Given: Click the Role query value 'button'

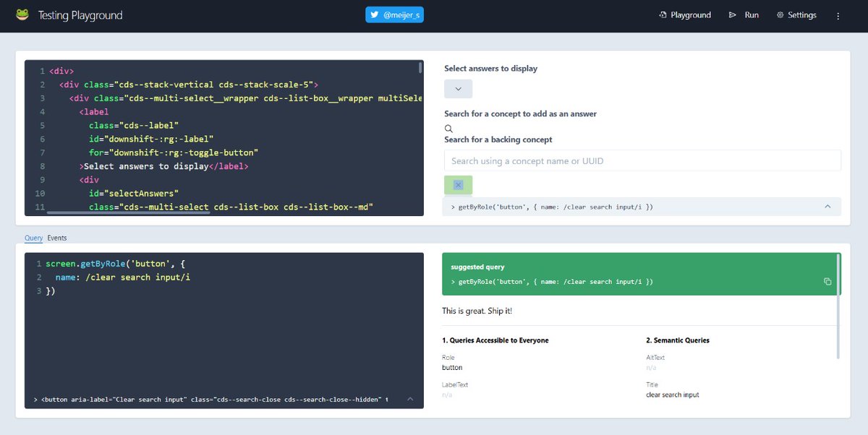Looking at the screenshot, I should click(x=452, y=368).
